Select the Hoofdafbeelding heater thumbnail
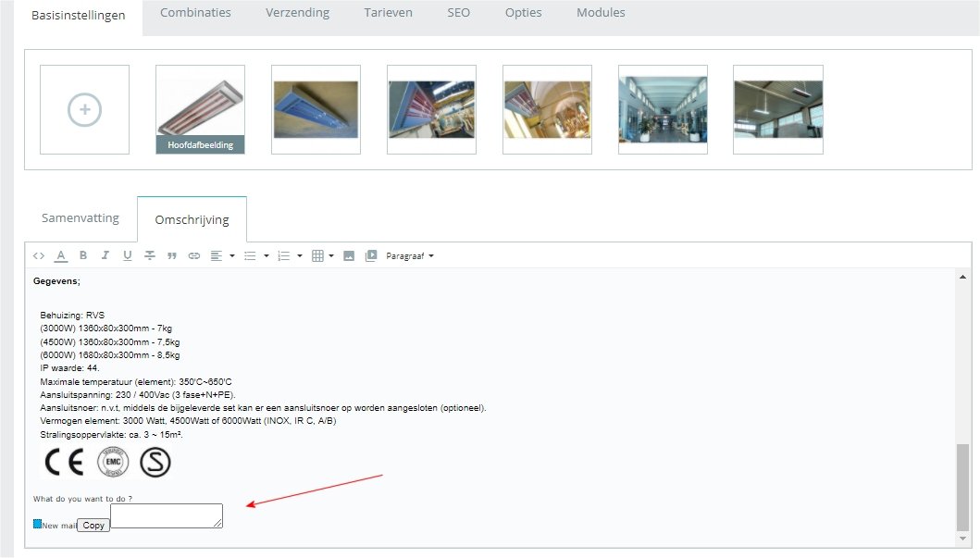This screenshot has height=558, width=980. 200,110
